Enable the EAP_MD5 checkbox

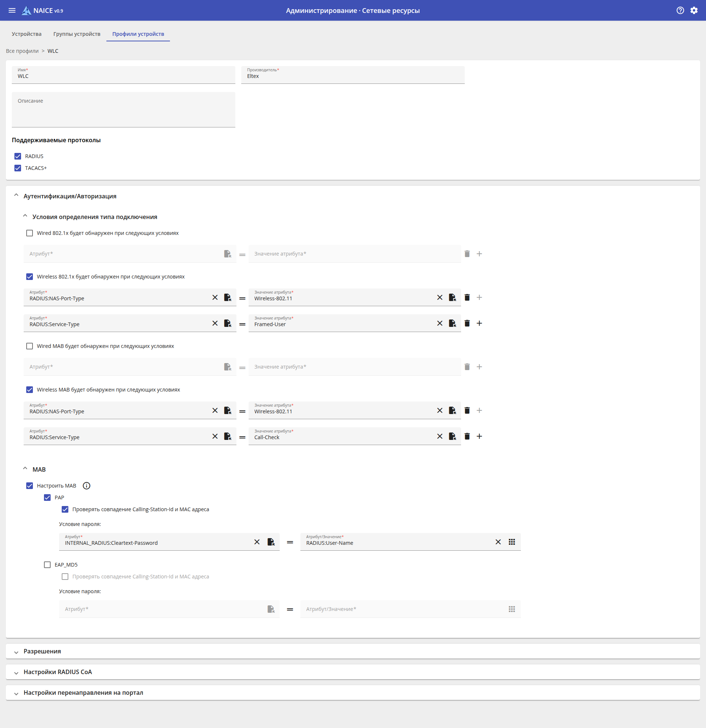coord(47,565)
